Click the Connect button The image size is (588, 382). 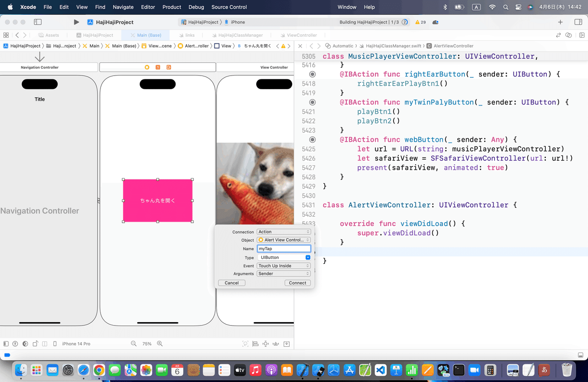point(297,283)
